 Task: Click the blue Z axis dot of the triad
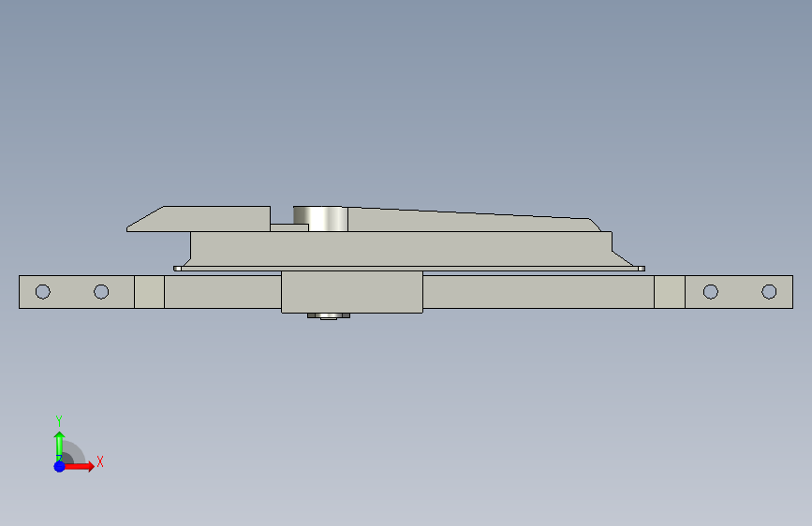click(60, 466)
